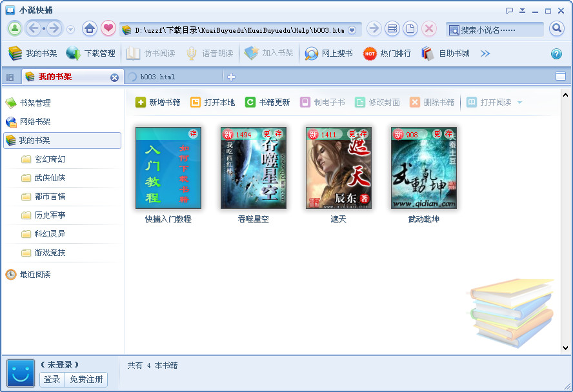Click 打开本地 open local button

212,103
